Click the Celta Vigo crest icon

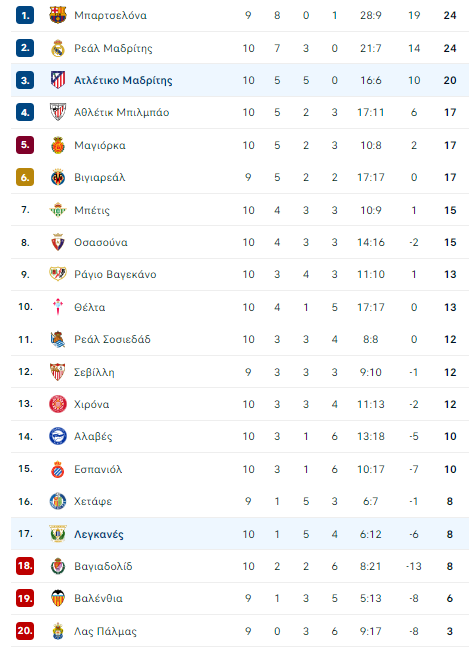coord(58,307)
